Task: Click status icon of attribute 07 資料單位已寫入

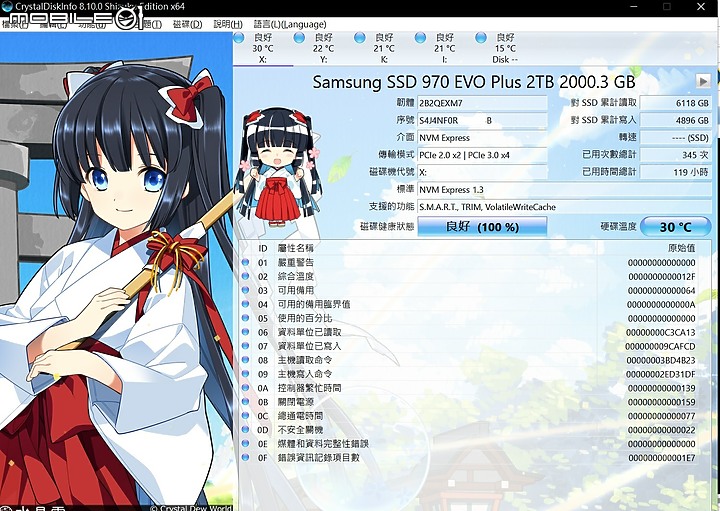Action: click(x=245, y=346)
